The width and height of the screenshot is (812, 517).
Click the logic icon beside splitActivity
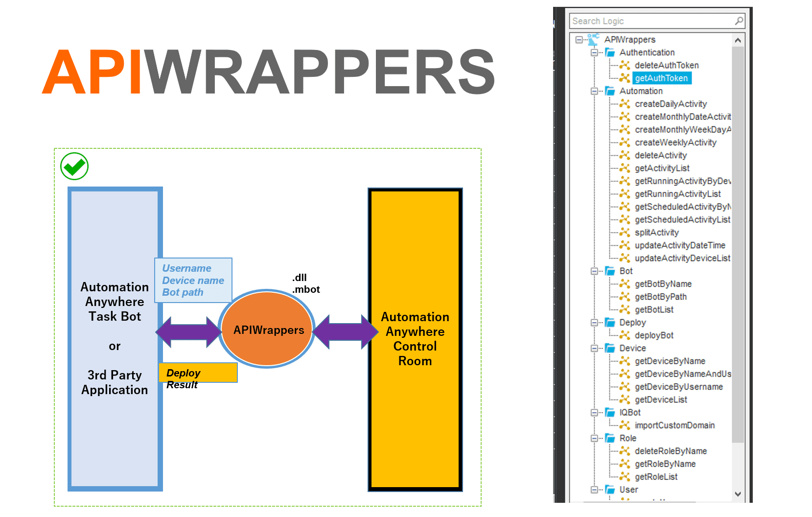point(625,233)
